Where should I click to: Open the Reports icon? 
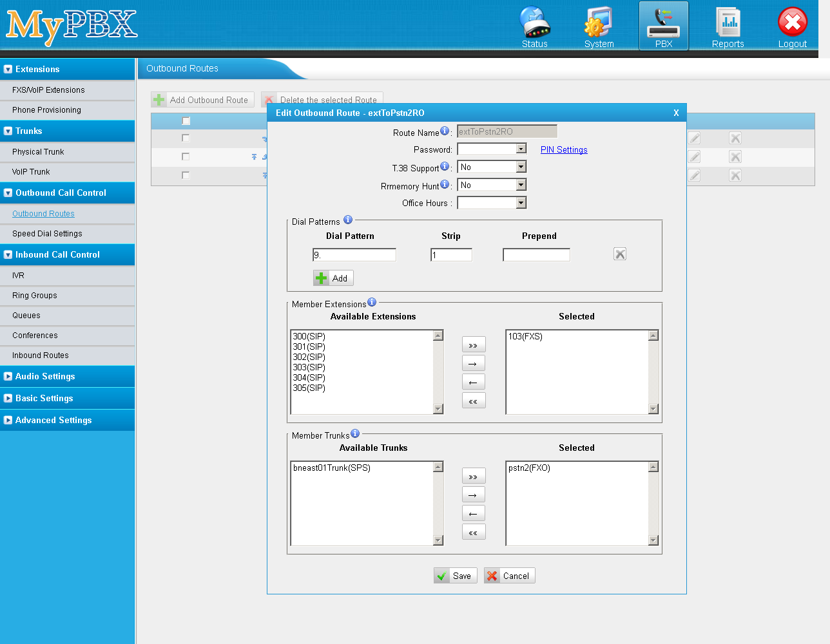[x=728, y=26]
